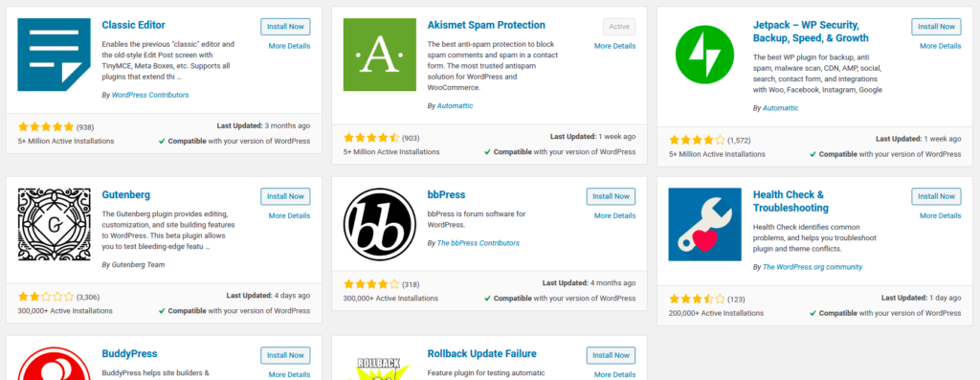Open More Details for Rollback Update Failure
This screenshot has width=980, height=380.
(615, 375)
